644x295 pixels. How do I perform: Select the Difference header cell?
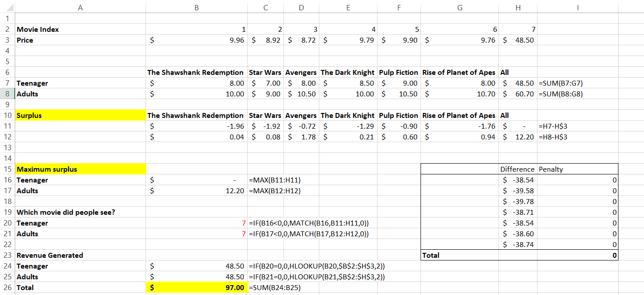tap(517, 169)
